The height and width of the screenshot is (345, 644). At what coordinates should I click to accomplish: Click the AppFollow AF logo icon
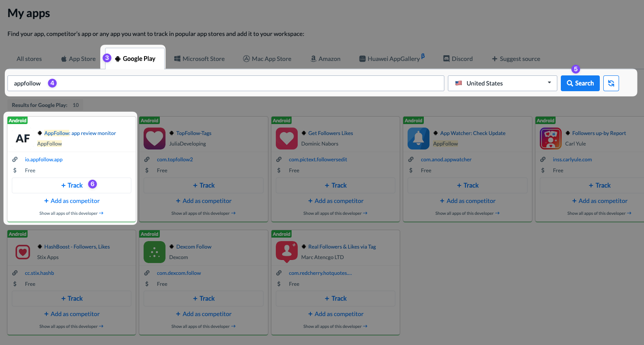point(22,138)
